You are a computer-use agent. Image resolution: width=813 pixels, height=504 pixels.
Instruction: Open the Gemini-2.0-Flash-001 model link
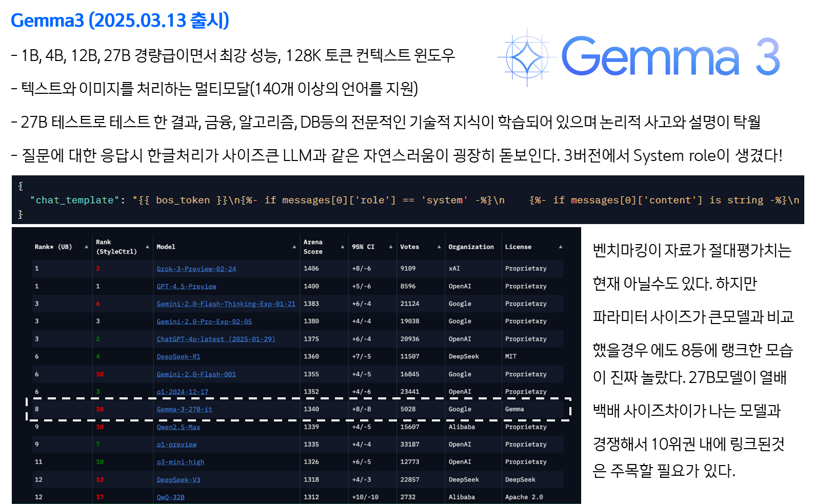[196, 375]
